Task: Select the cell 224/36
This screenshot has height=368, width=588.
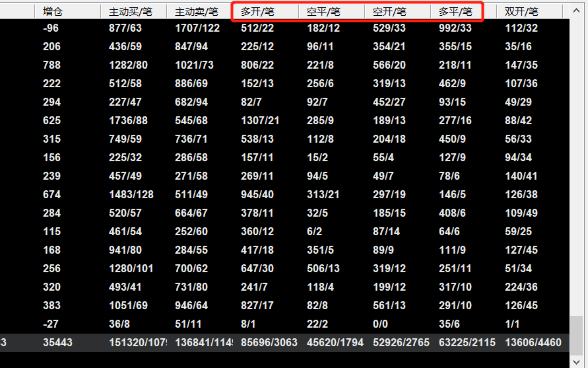Action: pyautogui.click(x=521, y=287)
